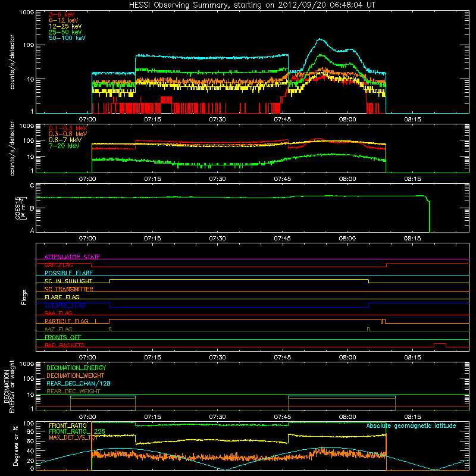Screen dimensions: 476x476
Task: Click the PARTICLE_FLAG label
Action: (x=67, y=321)
